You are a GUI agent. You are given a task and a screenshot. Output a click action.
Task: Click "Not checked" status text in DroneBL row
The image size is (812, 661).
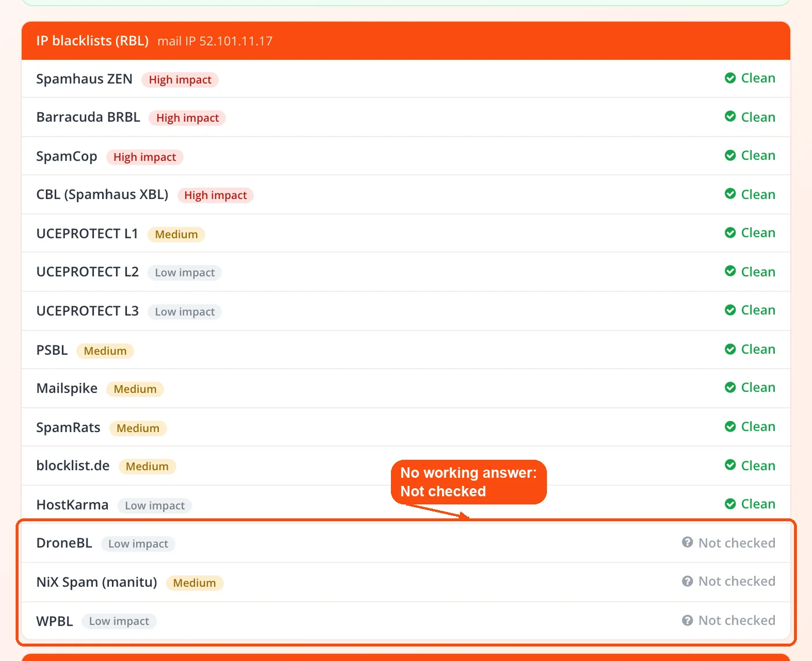[737, 543]
